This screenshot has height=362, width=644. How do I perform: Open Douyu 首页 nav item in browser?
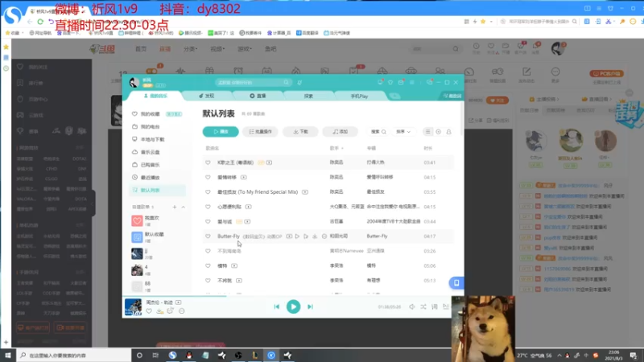[141, 49]
